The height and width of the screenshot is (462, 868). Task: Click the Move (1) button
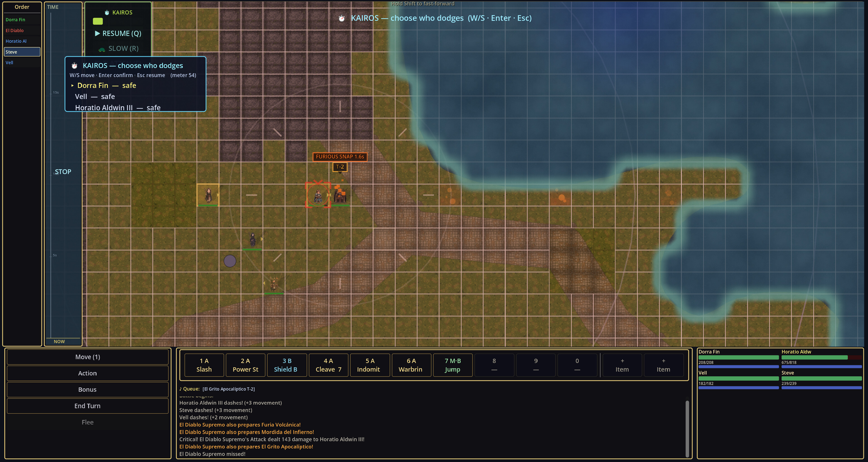click(88, 357)
